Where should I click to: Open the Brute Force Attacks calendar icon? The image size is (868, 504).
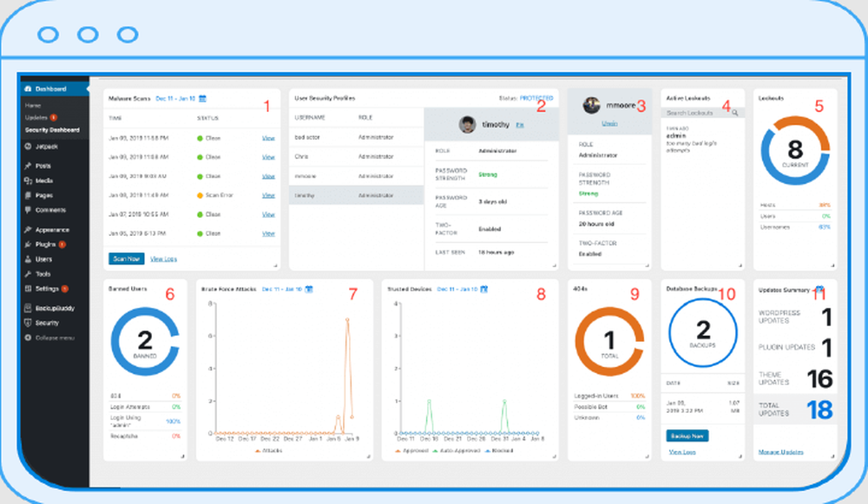click(x=309, y=289)
